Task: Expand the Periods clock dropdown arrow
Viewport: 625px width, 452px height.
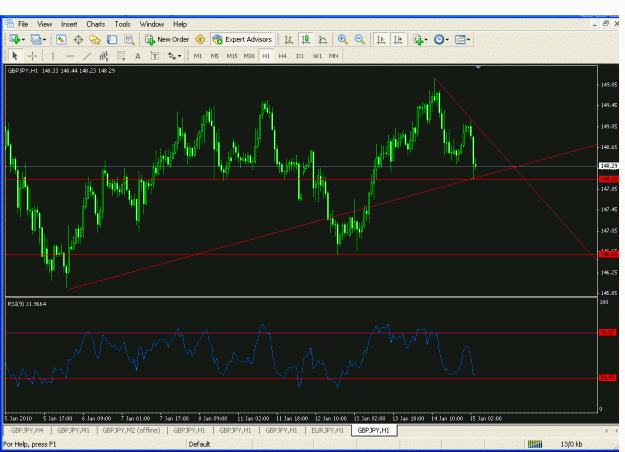Action: click(447, 40)
